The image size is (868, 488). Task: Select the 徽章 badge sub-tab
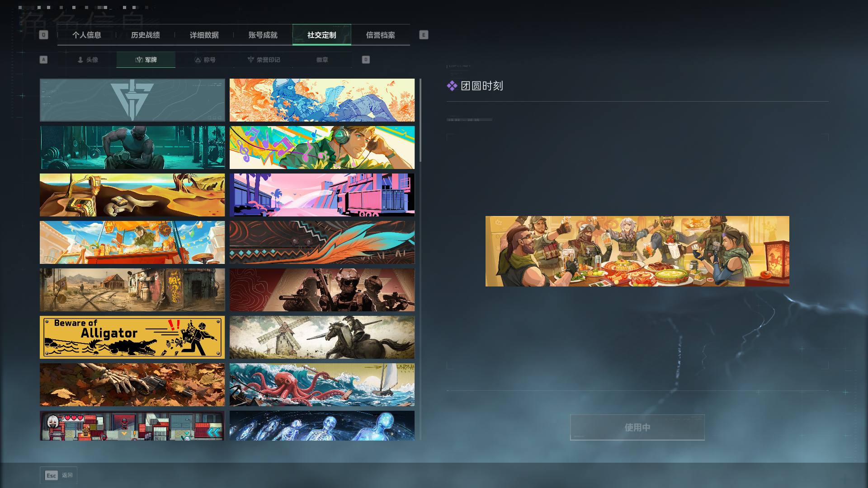322,60
